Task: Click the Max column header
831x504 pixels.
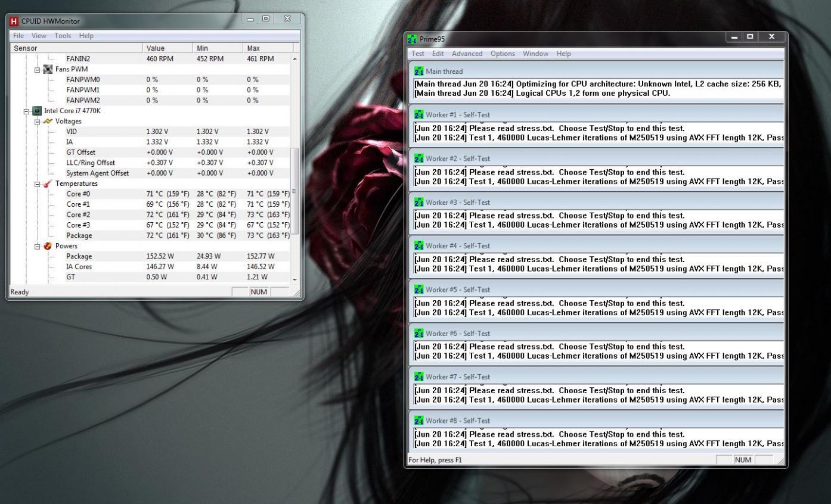Action: (268, 48)
